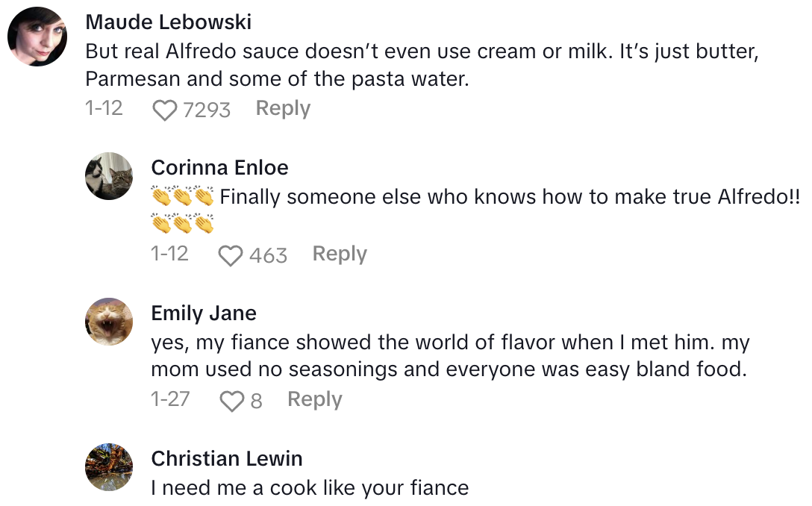
Task: Open Maude Lebowski's profile picture
Action: point(37,37)
